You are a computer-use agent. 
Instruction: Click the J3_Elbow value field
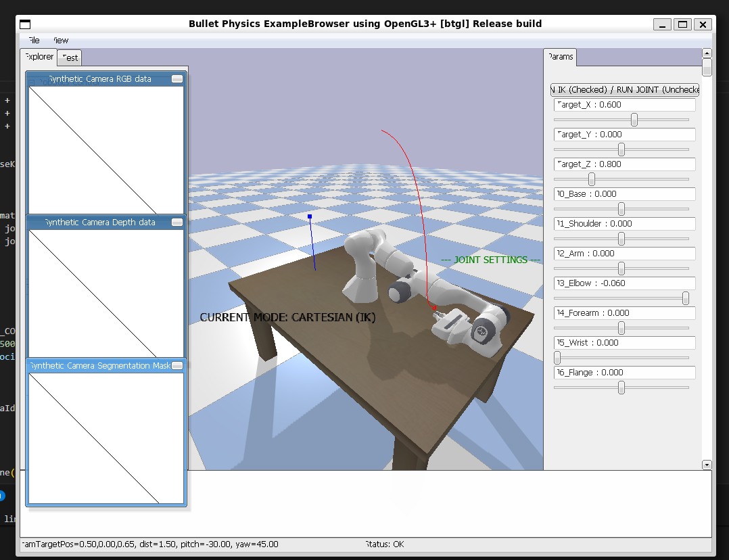[624, 283]
